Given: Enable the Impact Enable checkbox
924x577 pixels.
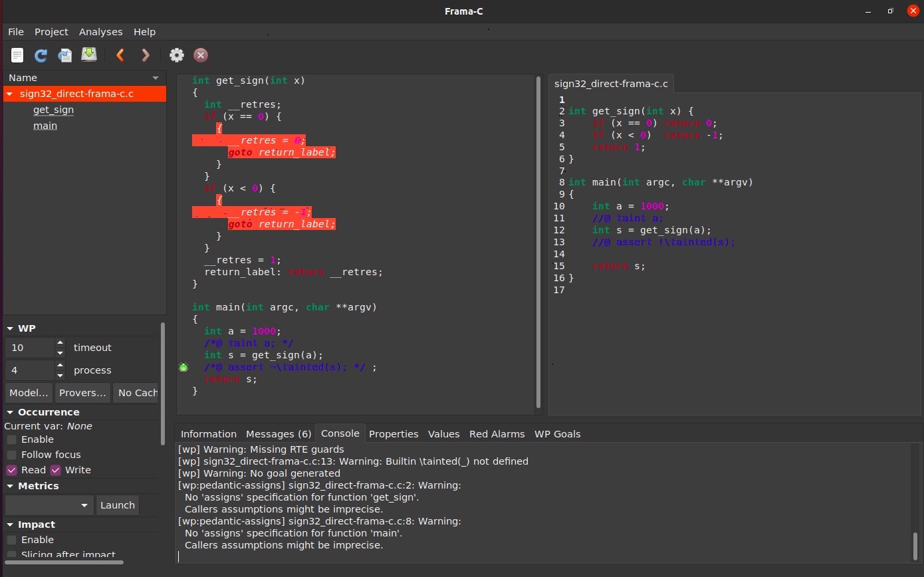Looking at the screenshot, I should (x=12, y=540).
